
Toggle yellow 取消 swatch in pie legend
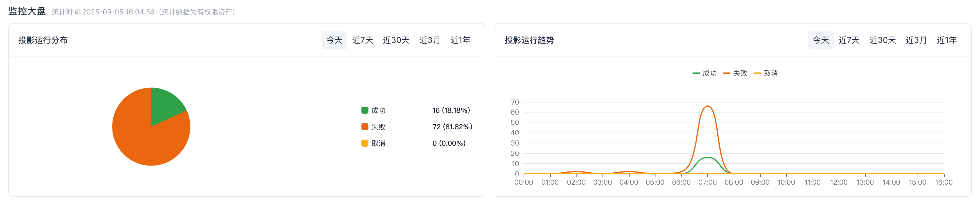coord(365,143)
